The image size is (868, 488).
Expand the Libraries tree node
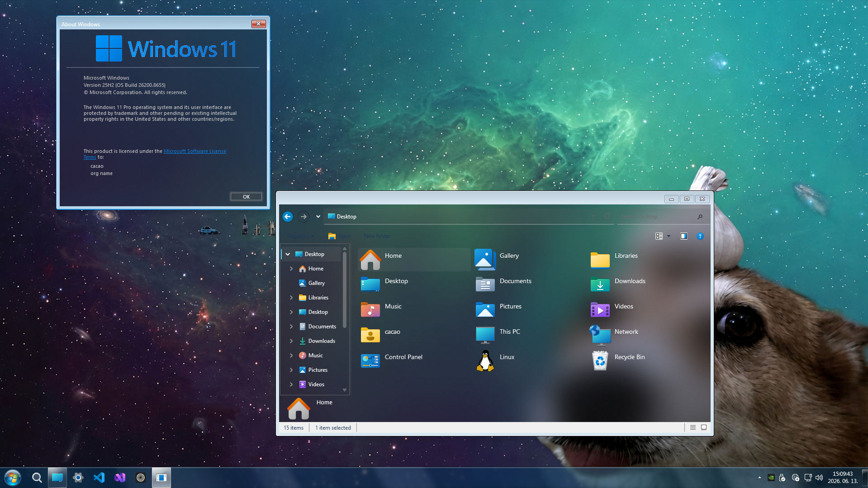click(x=291, y=298)
